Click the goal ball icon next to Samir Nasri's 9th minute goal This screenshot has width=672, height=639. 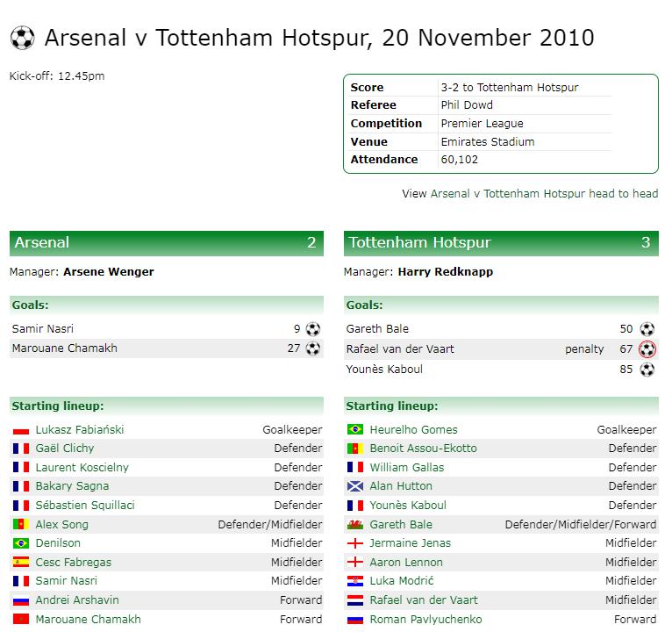point(313,329)
